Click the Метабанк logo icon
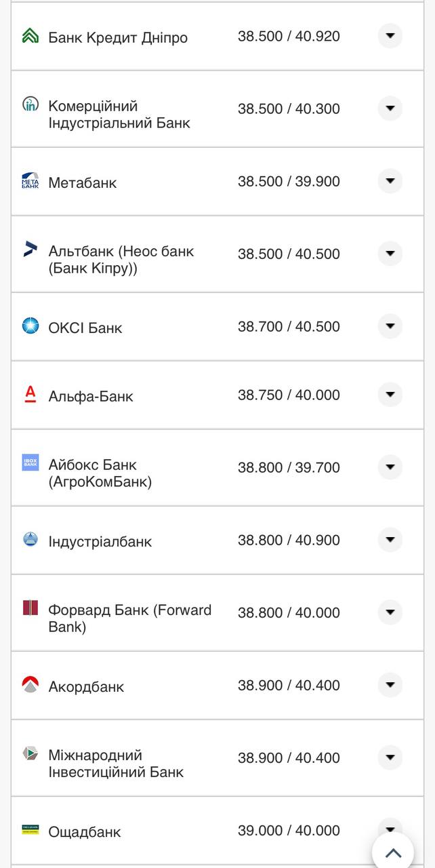Viewport: 435px width, 868px height. pos(30,181)
